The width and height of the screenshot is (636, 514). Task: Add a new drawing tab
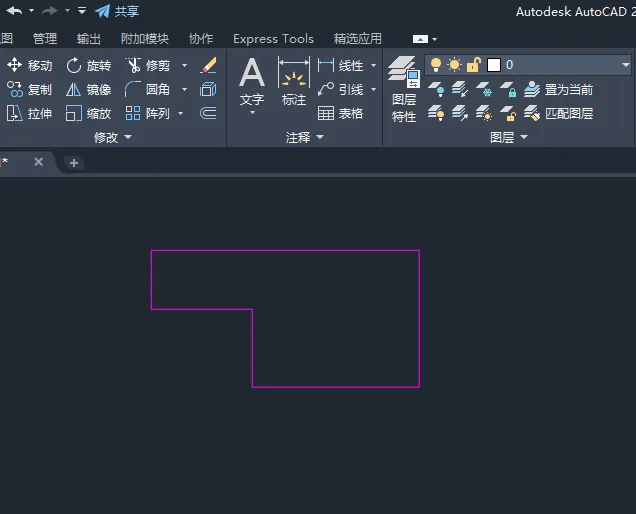[x=74, y=163]
